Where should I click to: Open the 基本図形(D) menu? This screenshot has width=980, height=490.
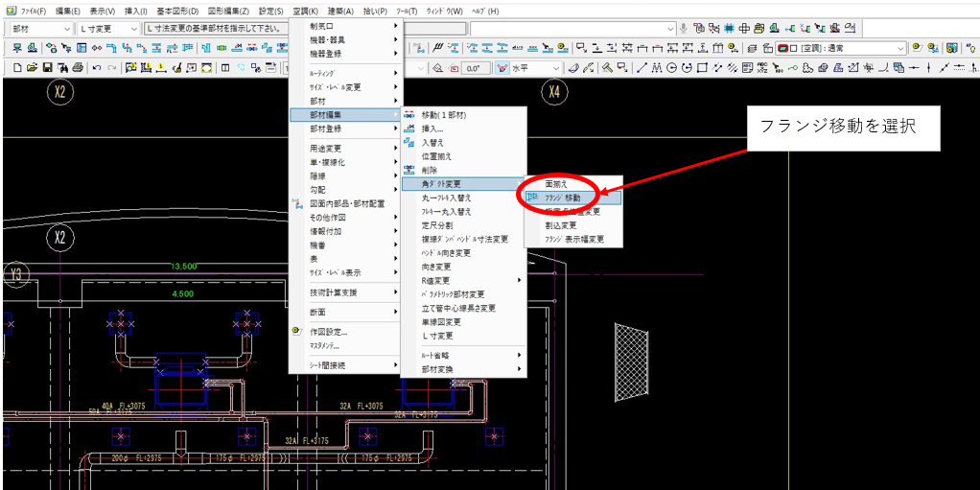tap(177, 12)
